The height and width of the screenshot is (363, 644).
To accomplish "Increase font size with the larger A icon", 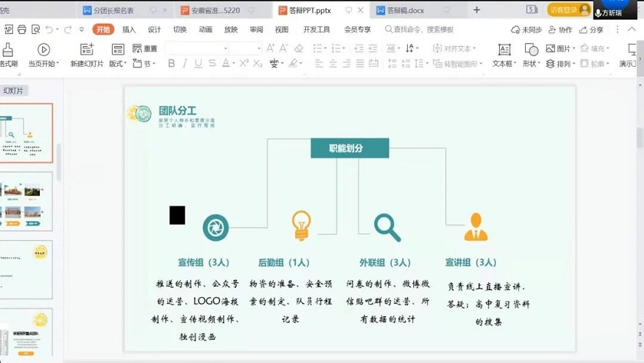I will coord(270,48).
